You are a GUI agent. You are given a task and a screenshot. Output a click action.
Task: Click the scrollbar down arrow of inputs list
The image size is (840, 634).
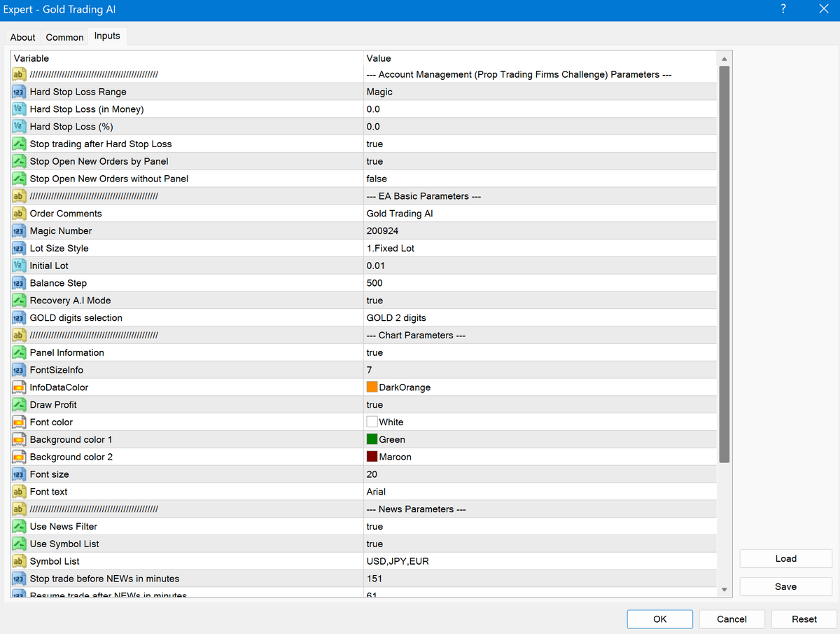724,589
